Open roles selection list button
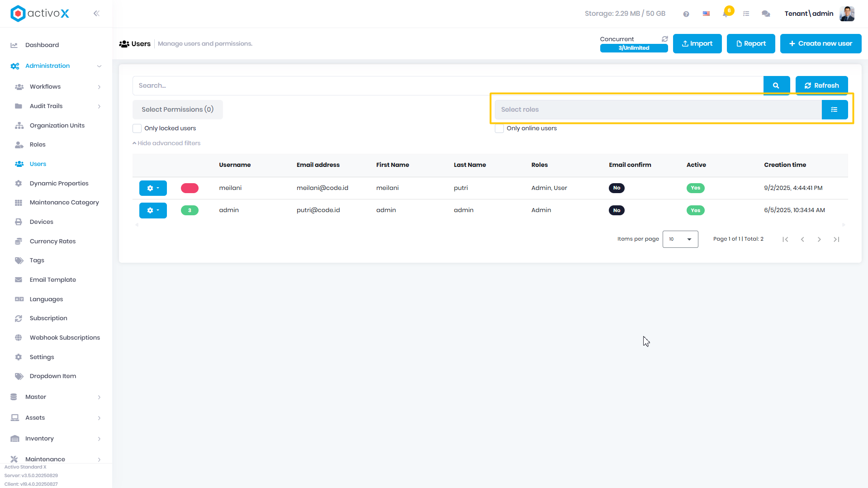 coord(835,109)
